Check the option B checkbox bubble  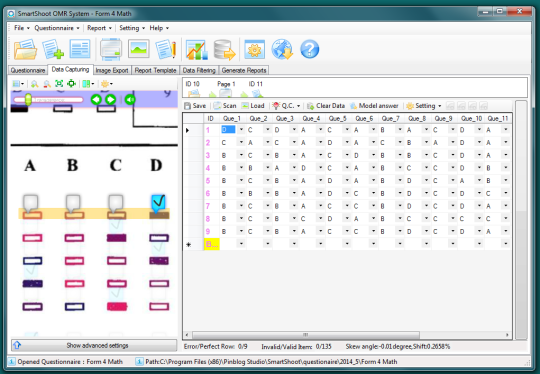click(73, 203)
